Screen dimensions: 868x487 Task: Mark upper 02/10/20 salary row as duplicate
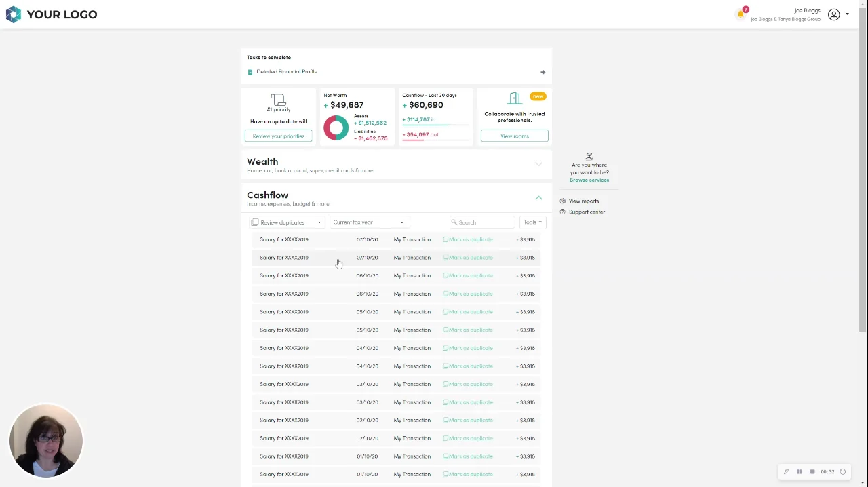point(468,421)
